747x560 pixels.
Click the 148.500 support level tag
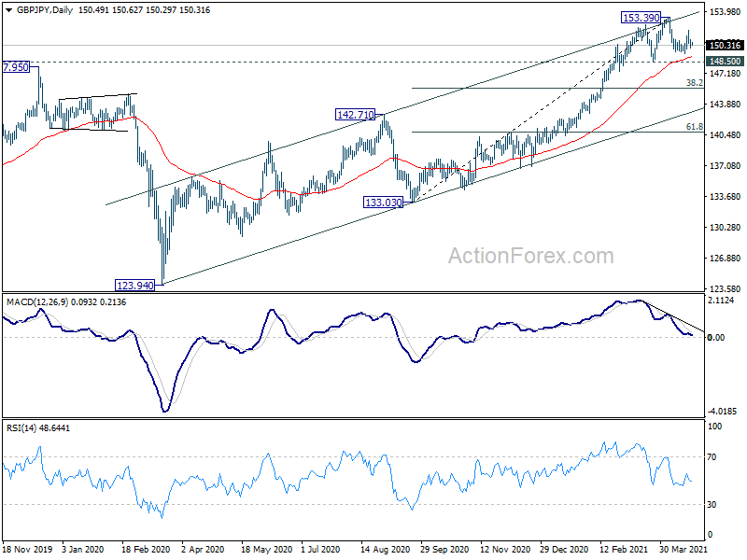(x=725, y=61)
